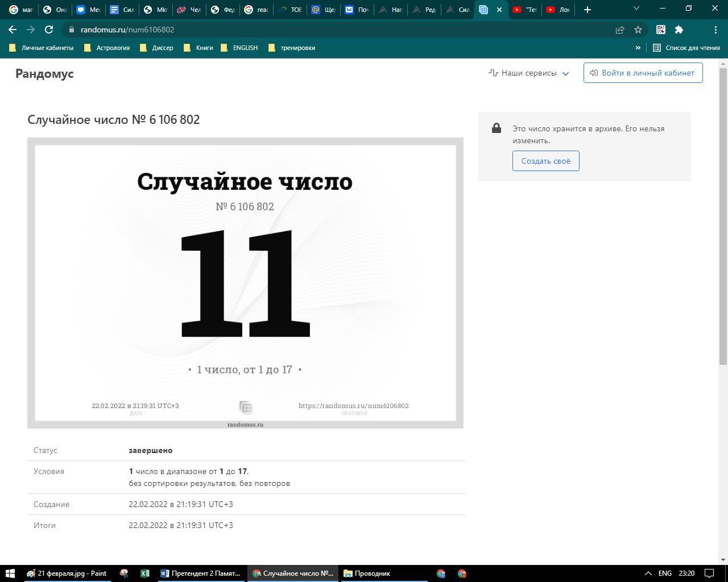This screenshot has height=582, width=728.
Task: Open a new browser tab
Action: pos(588,10)
